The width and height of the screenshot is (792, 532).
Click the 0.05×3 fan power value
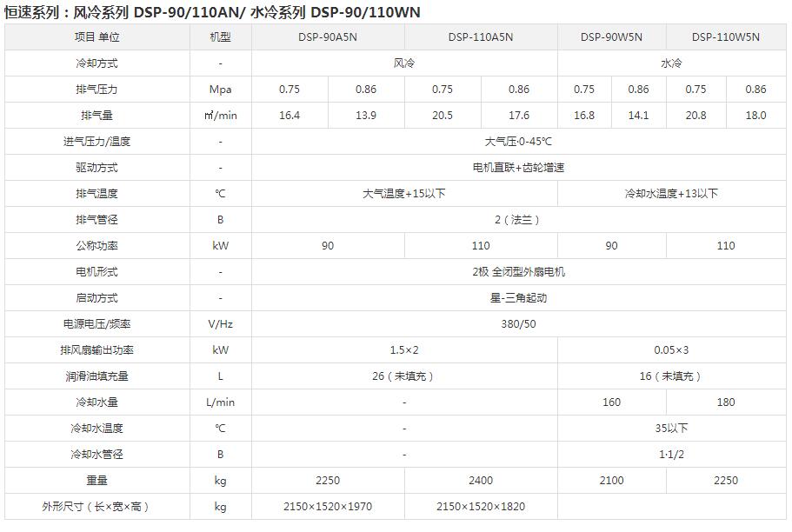671,350
